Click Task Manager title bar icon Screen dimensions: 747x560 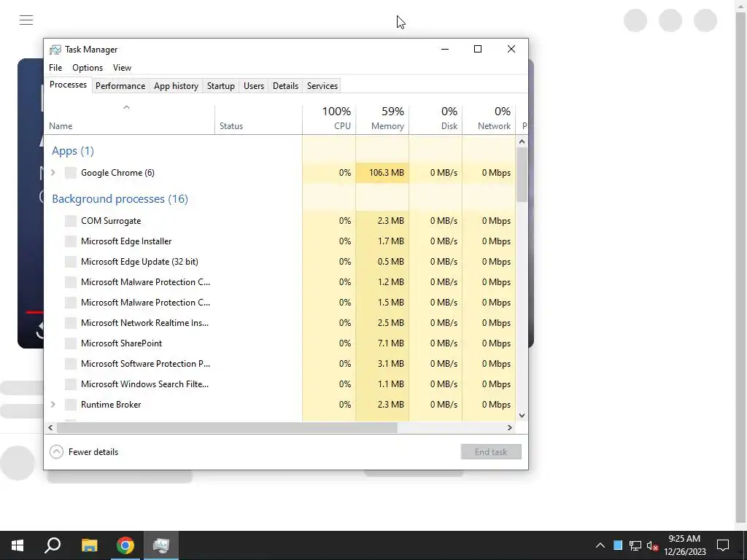tap(55, 50)
